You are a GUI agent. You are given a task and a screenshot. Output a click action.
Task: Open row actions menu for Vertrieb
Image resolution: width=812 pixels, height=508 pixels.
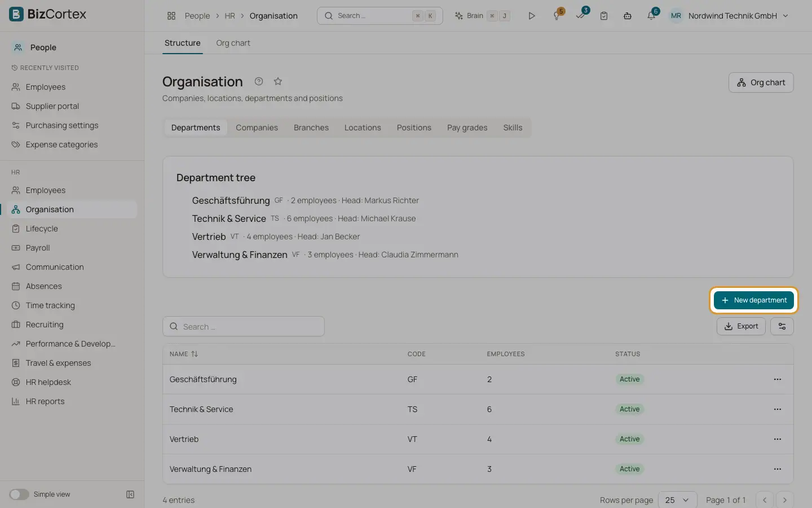[x=778, y=439]
